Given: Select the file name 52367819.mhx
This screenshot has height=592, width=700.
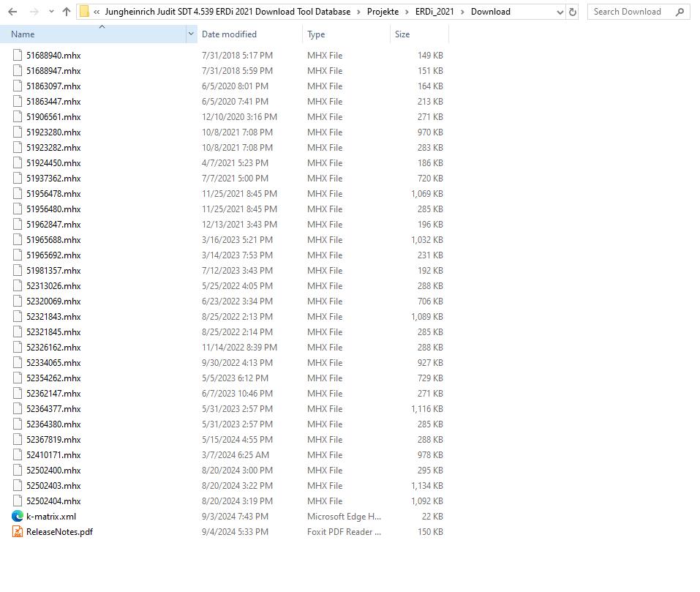Looking at the screenshot, I should coord(53,439).
